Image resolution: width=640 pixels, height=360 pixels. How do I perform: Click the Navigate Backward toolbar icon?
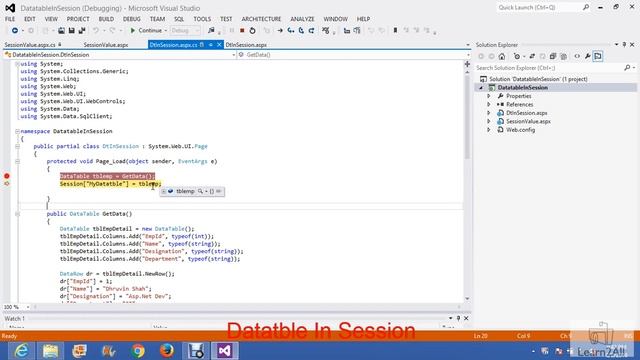(x=15, y=31)
